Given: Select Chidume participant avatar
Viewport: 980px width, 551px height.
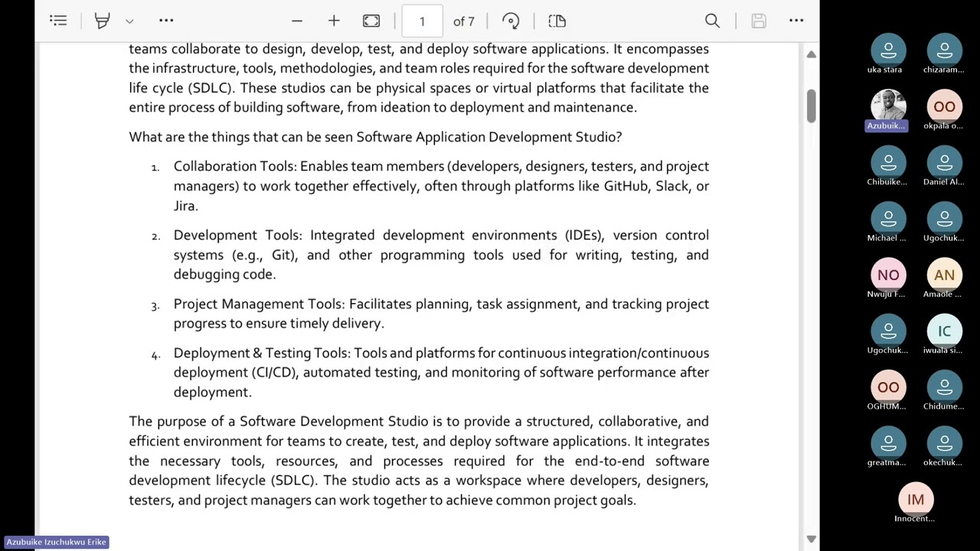Looking at the screenshot, I should pos(944,386).
